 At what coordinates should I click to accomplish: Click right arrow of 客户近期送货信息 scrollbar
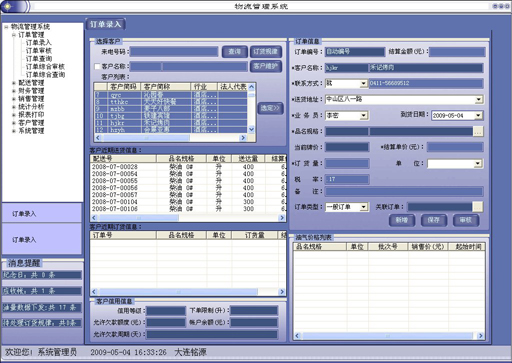click(x=282, y=218)
